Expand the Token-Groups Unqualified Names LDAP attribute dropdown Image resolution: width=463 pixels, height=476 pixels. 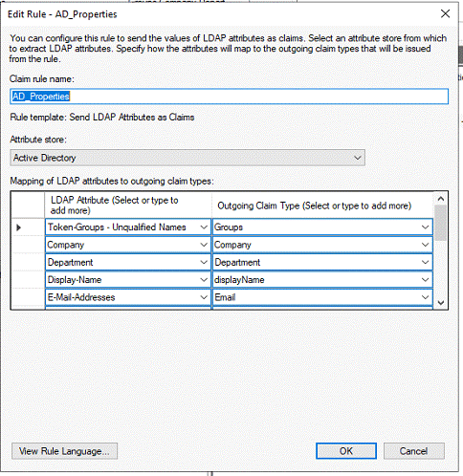point(204,227)
